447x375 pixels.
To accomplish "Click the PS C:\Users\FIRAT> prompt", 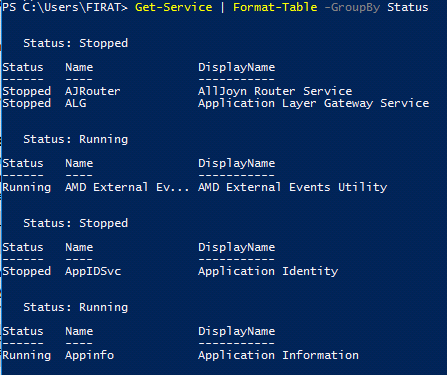I will [65, 7].
